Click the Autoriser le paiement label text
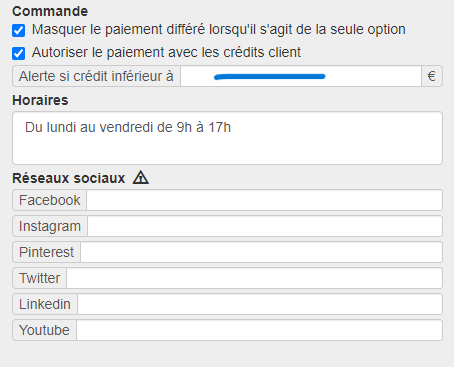454x367 pixels. 166,53
